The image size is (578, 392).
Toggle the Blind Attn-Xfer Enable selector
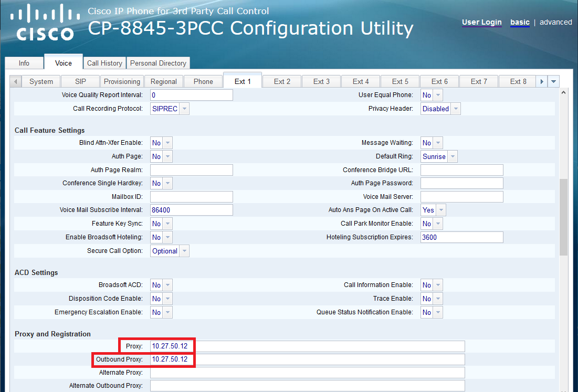[x=161, y=143]
